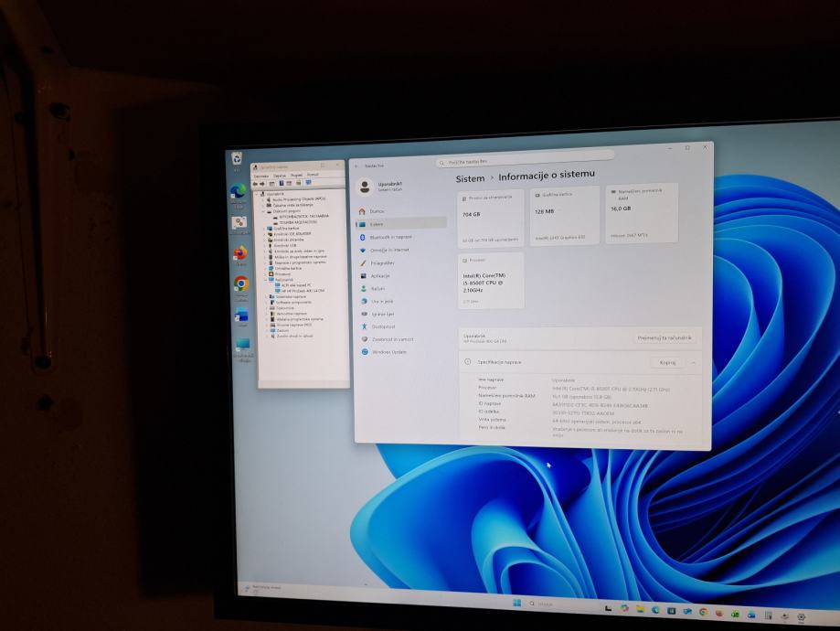Collapse Diskovni pogoni tree node
Viewport: 840px width, 631px height.
(263, 211)
